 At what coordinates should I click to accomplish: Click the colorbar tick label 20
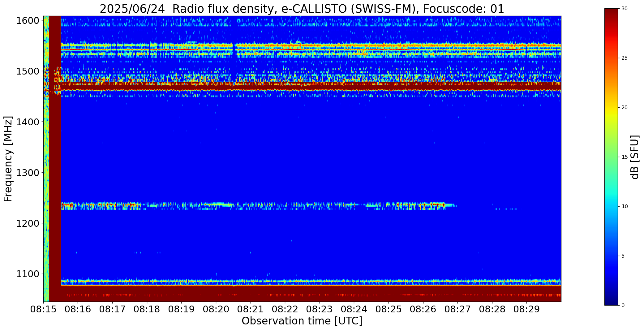point(625,108)
